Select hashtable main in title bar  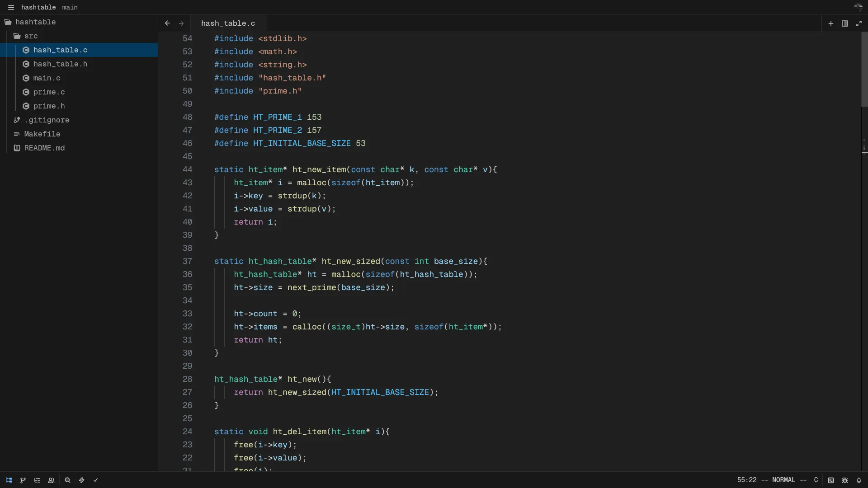(49, 7)
